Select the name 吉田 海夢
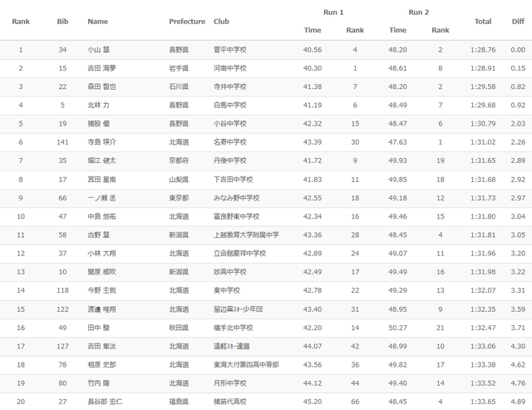 101,68
